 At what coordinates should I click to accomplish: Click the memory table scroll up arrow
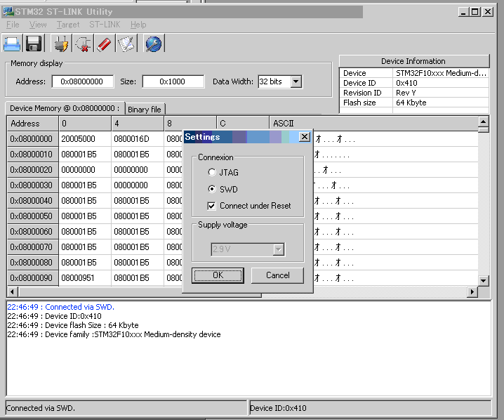(x=484, y=122)
